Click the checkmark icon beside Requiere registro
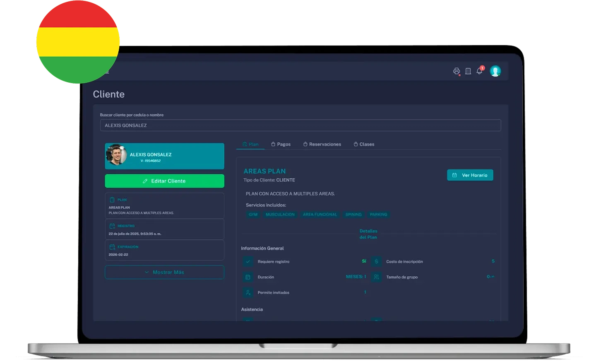 point(248,261)
